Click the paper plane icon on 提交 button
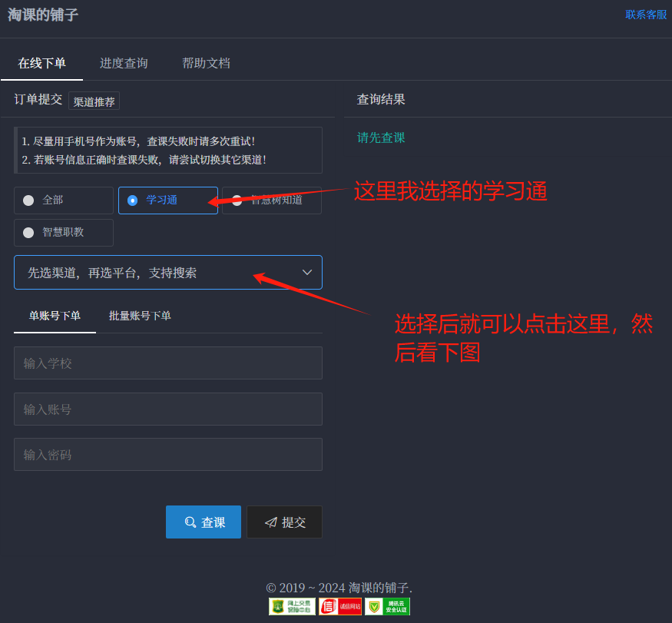Screen dimensions: 672x623 (x=272, y=522)
